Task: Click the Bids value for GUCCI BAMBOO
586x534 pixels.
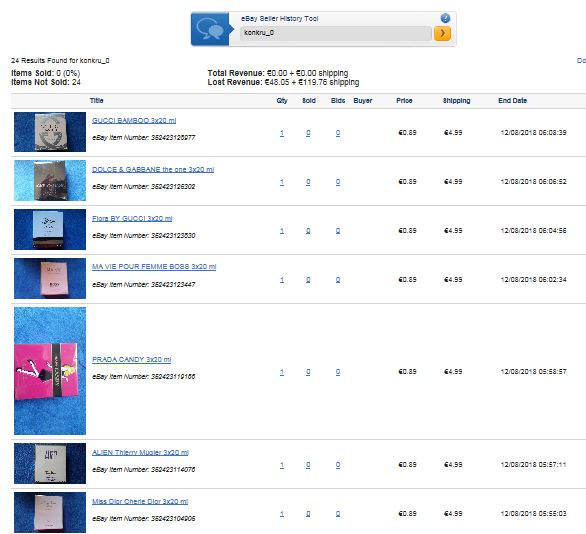Action: [x=338, y=133]
